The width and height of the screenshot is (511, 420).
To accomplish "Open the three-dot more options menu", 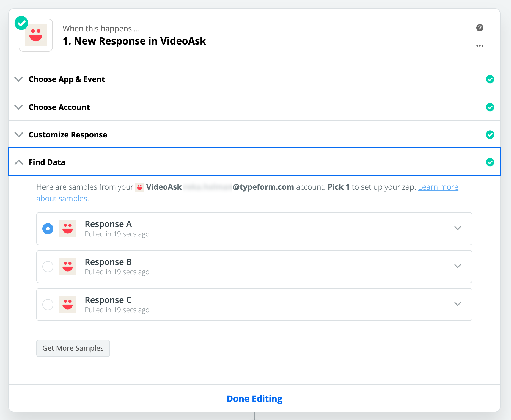I will [480, 46].
